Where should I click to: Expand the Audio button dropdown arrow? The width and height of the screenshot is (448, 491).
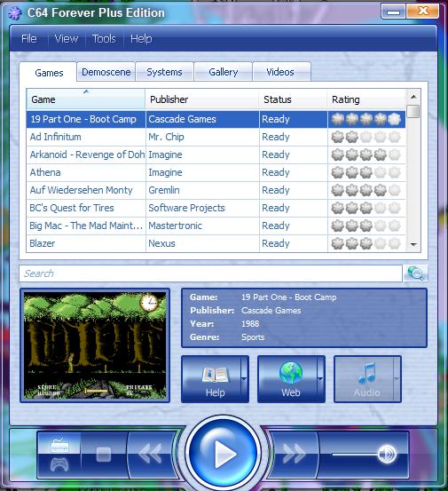(x=397, y=379)
